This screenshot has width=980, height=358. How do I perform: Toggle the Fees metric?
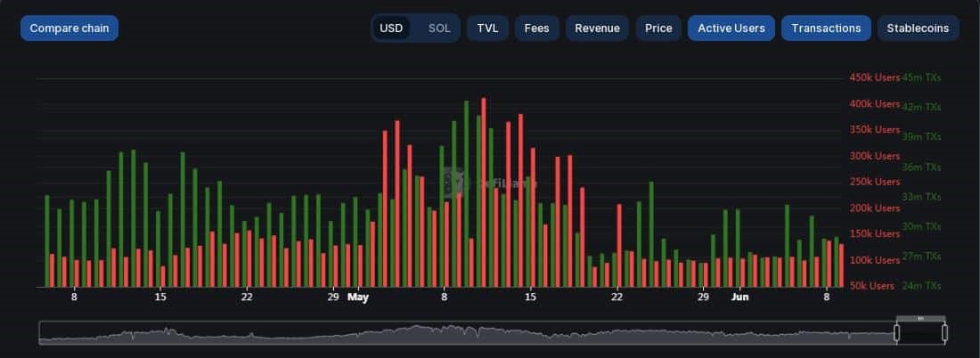click(x=537, y=28)
